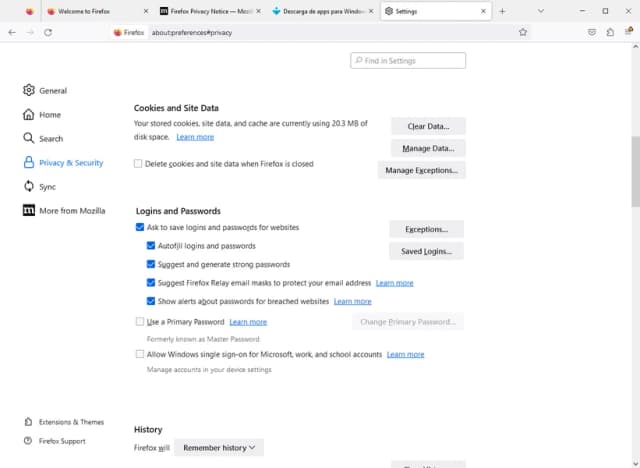
Task: Open the Home settings category
Action: coord(42,115)
